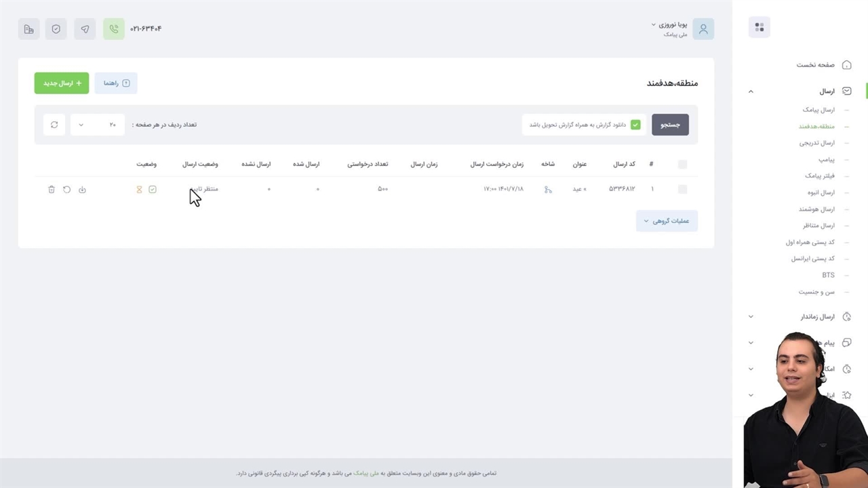Screen dimensions: 868x488
Task: Open the sidebar grid menu icon
Action: point(759,27)
